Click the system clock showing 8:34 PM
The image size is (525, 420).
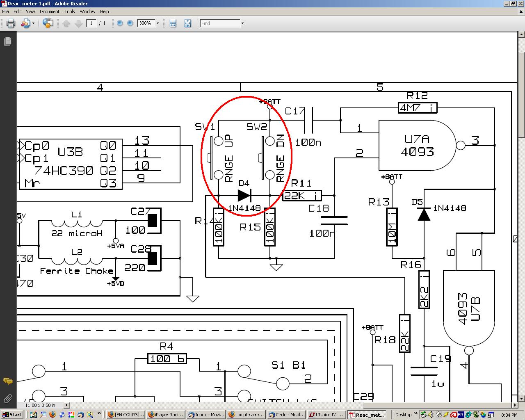tap(509, 415)
